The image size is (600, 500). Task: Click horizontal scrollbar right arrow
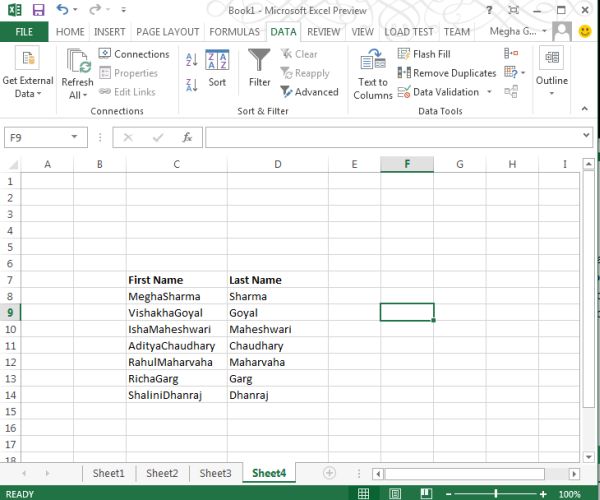coord(574,474)
